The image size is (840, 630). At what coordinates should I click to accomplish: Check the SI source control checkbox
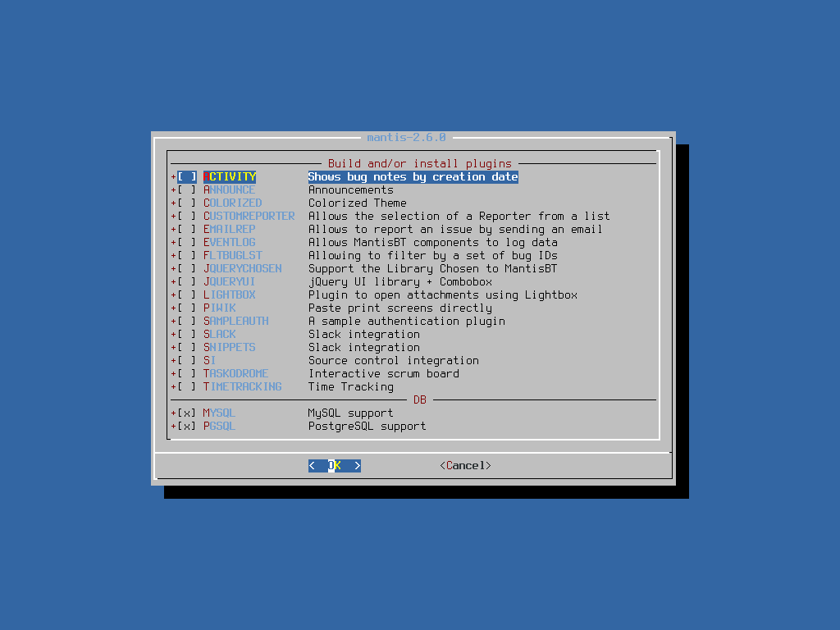[x=187, y=361]
